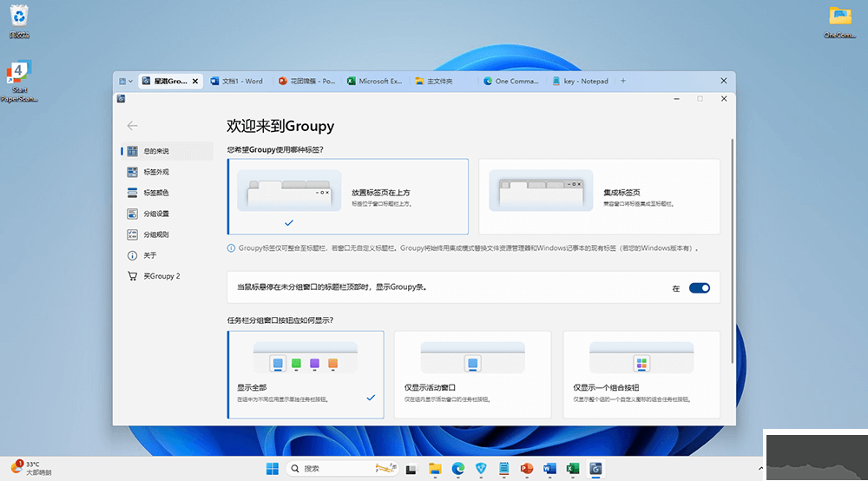Choose 显示全部 taskbar button option

pos(306,375)
